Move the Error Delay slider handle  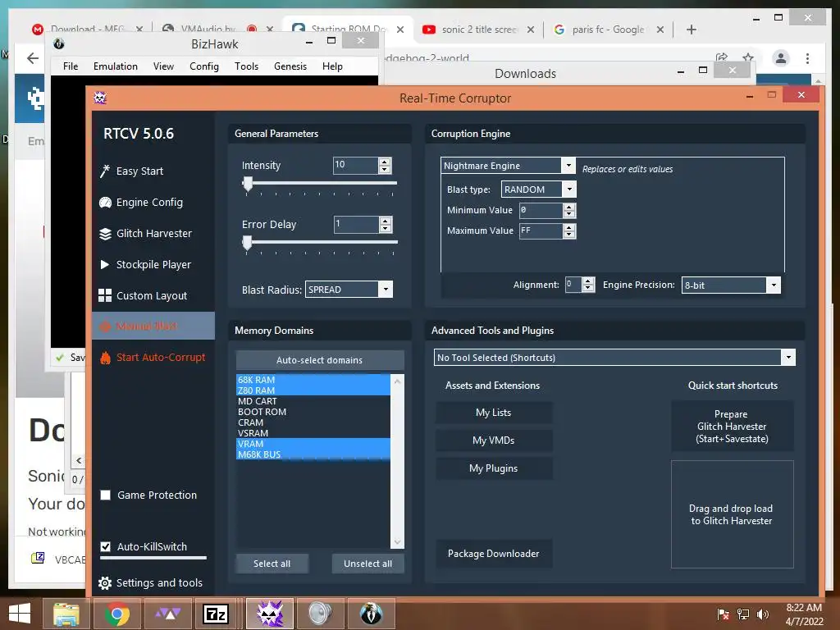pyautogui.click(x=247, y=243)
